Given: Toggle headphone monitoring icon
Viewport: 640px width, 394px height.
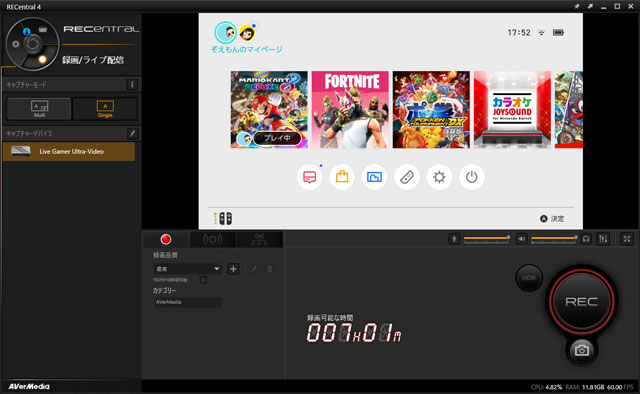Looking at the screenshot, I should pyautogui.click(x=586, y=239).
